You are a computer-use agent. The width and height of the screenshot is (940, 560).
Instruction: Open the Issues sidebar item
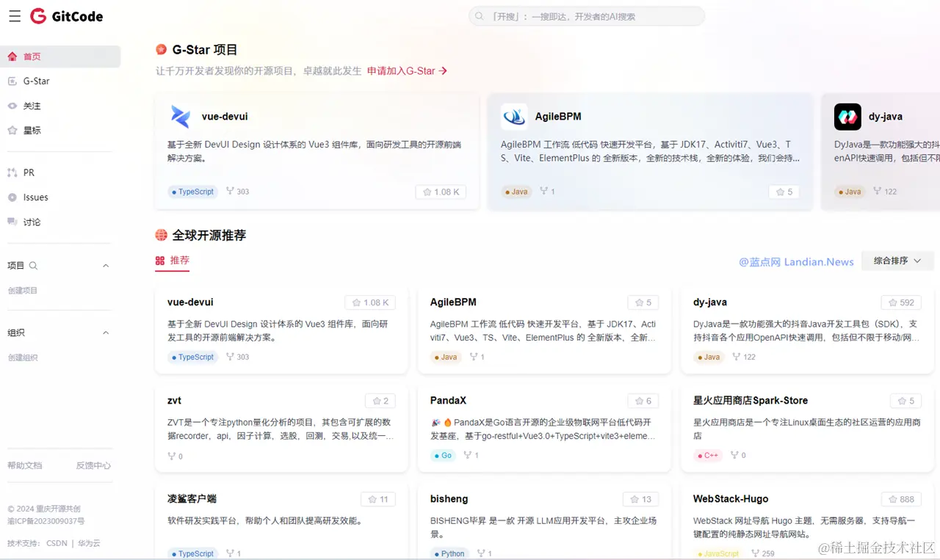click(x=35, y=197)
